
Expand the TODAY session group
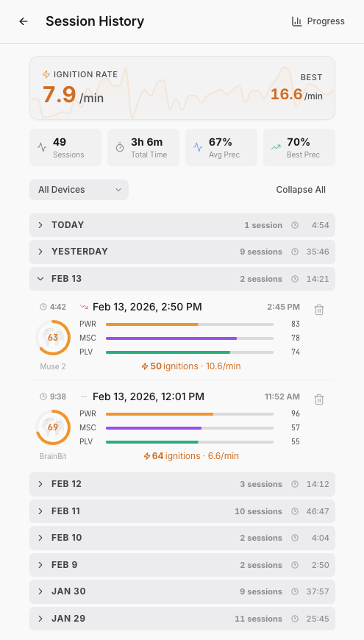pyautogui.click(x=182, y=225)
